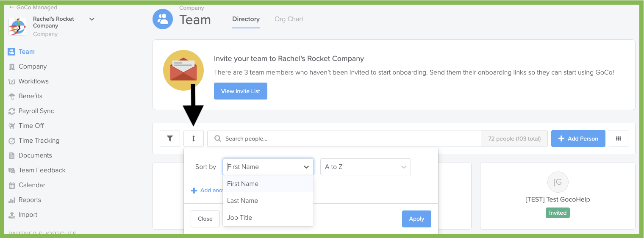
Task: Click the sort arrows icon button
Action: (194, 138)
